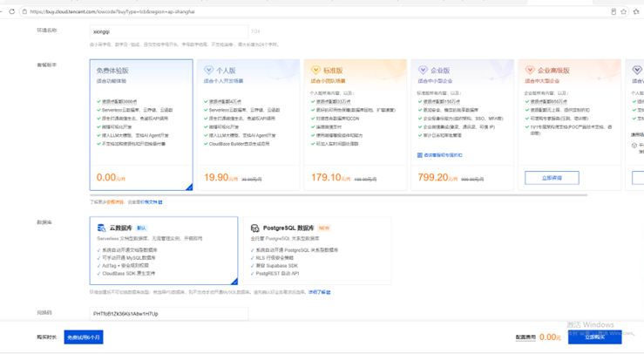644x354 pixels.
Task: Select the 企业版 plan at 799.20
Action: (463, 125)
